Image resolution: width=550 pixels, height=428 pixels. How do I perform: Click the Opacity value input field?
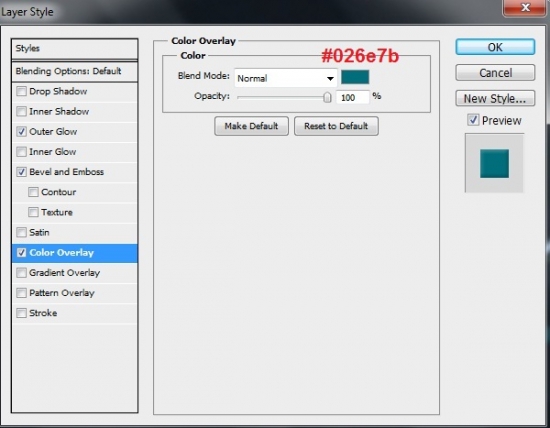(x=353, y=98)
